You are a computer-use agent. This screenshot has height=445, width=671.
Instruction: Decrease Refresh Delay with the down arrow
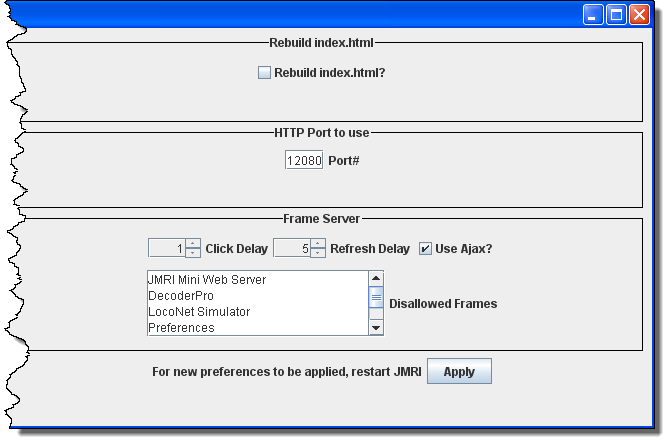click(318, 253)
